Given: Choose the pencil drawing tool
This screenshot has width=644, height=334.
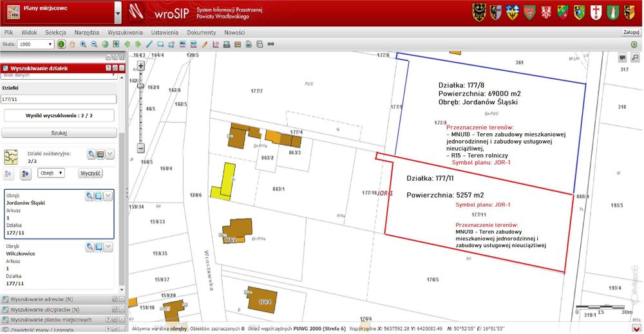Looking at the screenshot, I should 205,44.
